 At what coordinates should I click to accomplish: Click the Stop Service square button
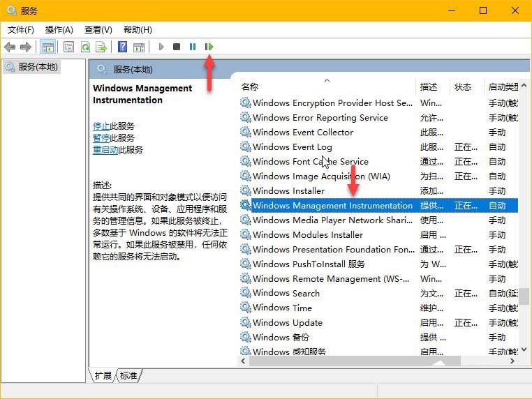pyautogui.click(x=177, y=47)
